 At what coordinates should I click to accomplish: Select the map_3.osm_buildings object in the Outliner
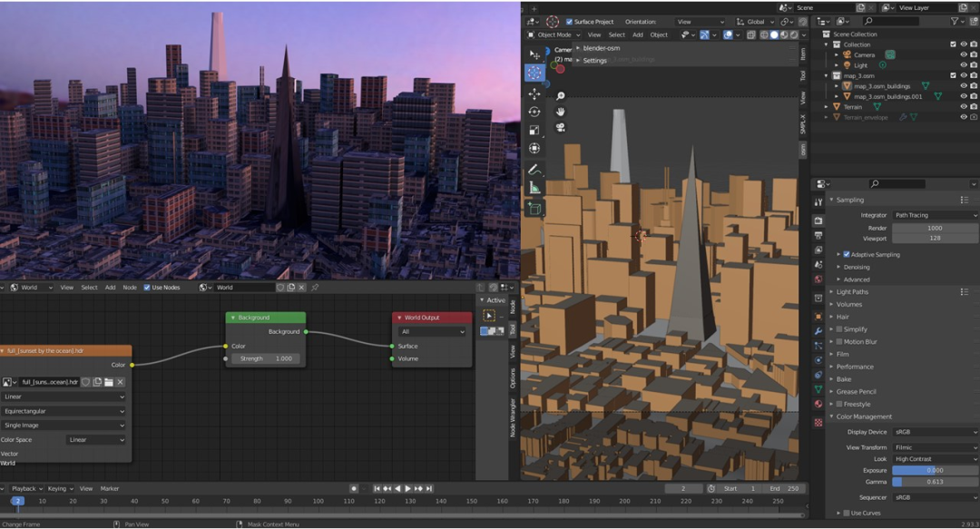click(x=881, y=86)
